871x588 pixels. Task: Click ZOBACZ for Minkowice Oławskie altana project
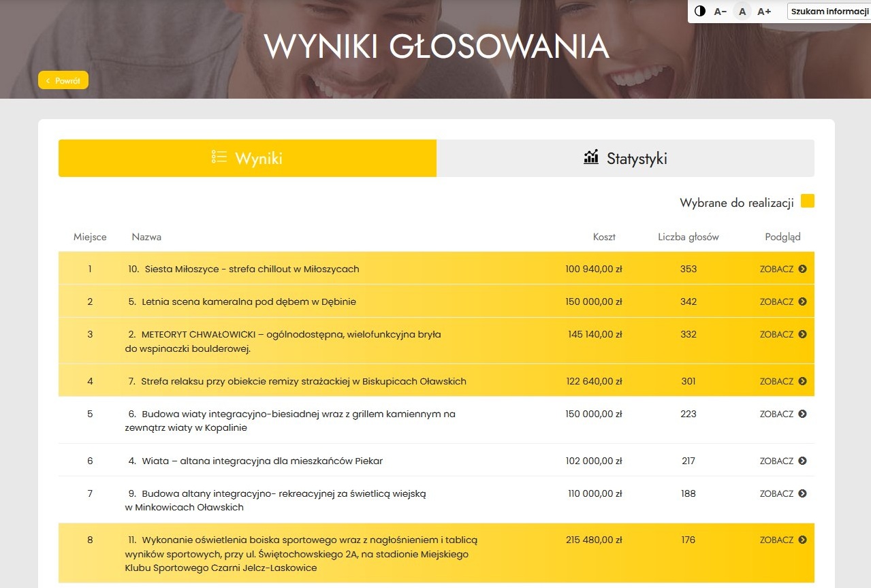[x=783, y=493]
